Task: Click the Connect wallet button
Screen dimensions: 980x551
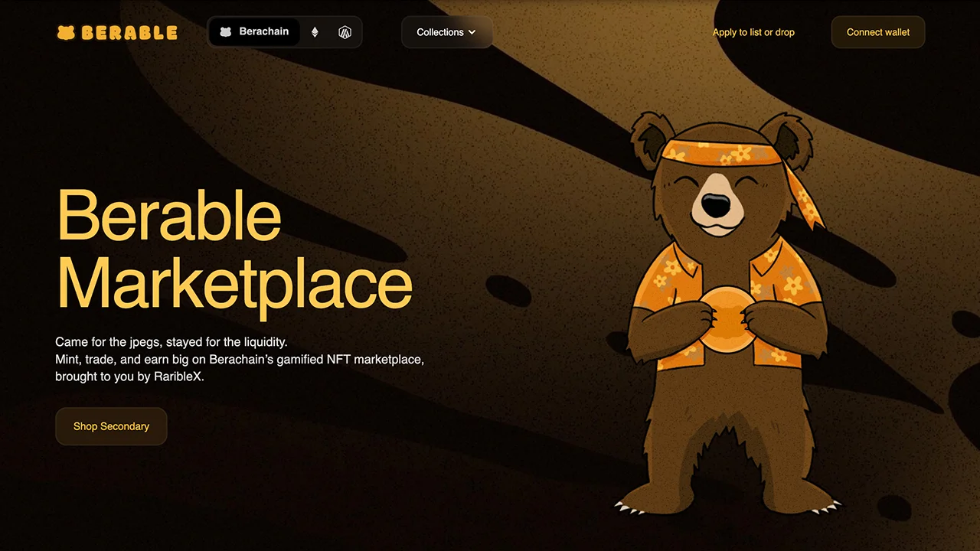Action: 878,32
